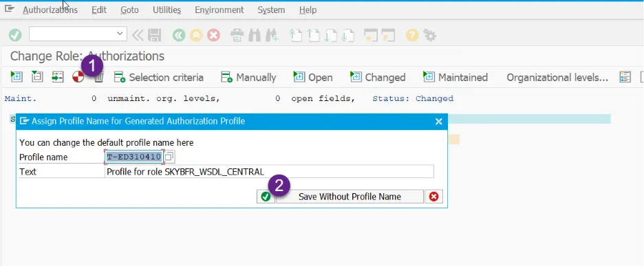Image resolution: width=644 pixels, height=266 pixels.
Task: Confirm dialog with green checkmark button
Action: 266,197
